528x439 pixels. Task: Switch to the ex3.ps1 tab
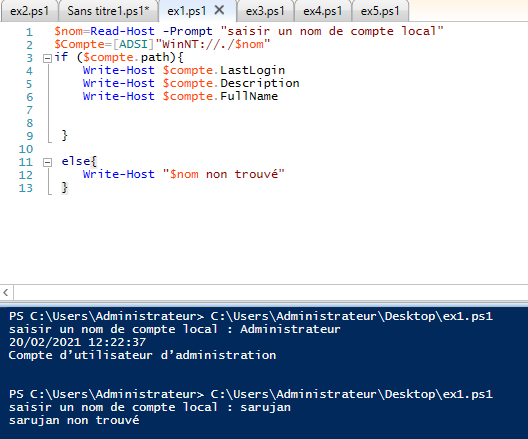[x=265, y=11]
